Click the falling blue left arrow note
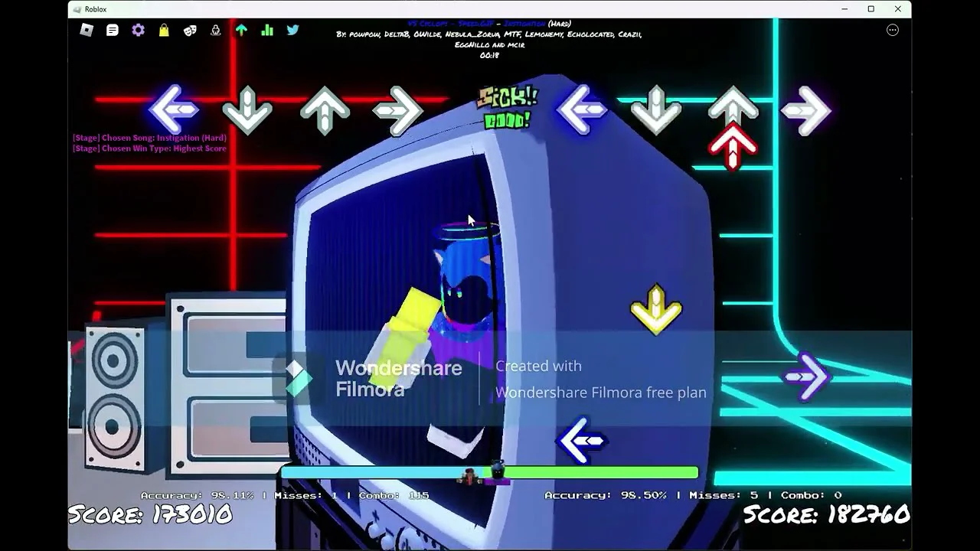Image resolution: width=980 pixels, height=551 pixels. click(582, 440)
